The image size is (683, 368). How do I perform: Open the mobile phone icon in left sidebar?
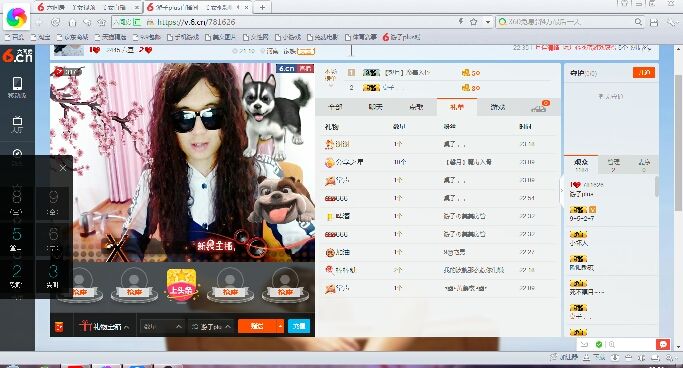(17, 86)
